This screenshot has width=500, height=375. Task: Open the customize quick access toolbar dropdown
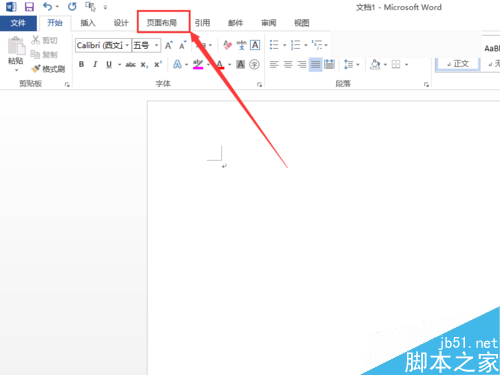click(105, 7)
